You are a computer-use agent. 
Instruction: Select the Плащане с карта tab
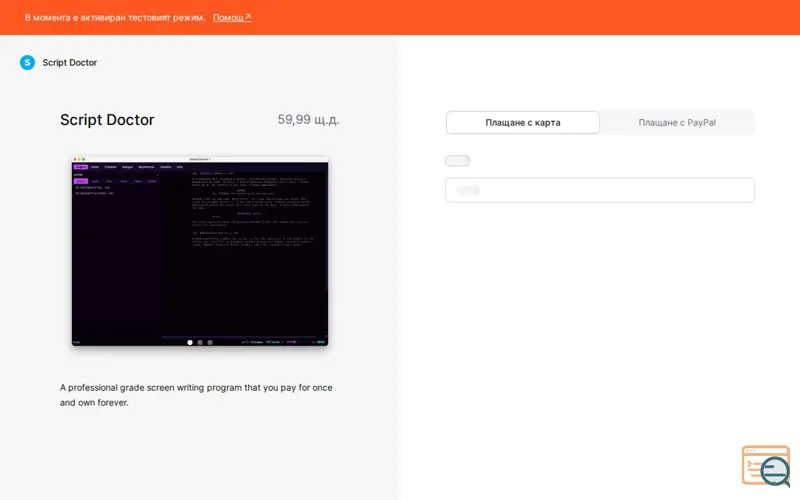pos(522,122)
